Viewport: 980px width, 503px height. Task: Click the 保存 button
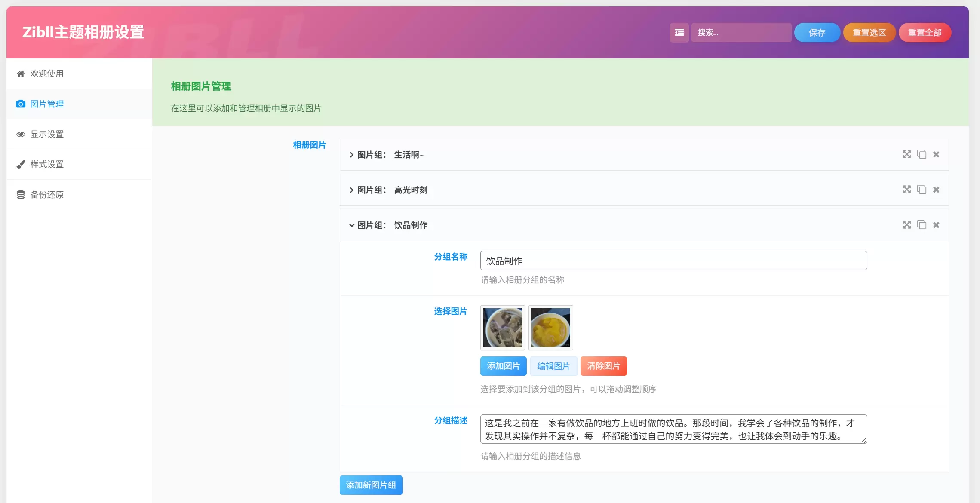pyautogui.click(x=817, y=33)
